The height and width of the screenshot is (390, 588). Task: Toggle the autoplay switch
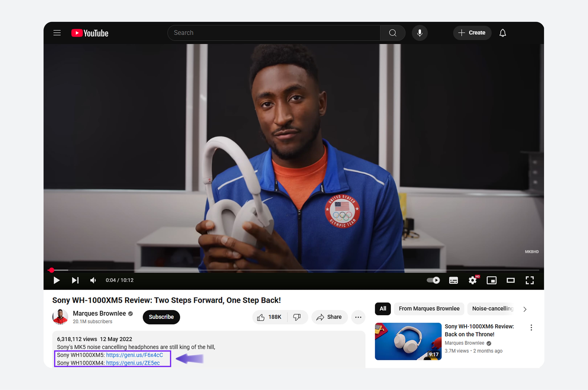[433, 280]
